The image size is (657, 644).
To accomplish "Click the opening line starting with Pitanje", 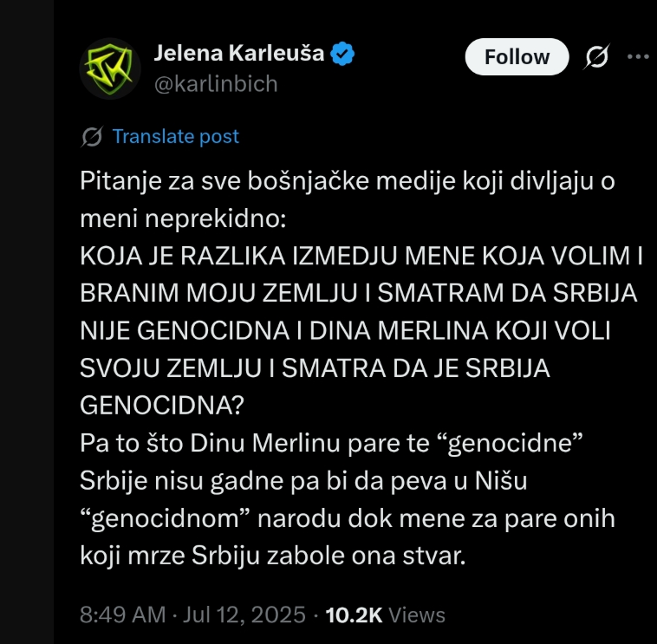I will (348, 181).
